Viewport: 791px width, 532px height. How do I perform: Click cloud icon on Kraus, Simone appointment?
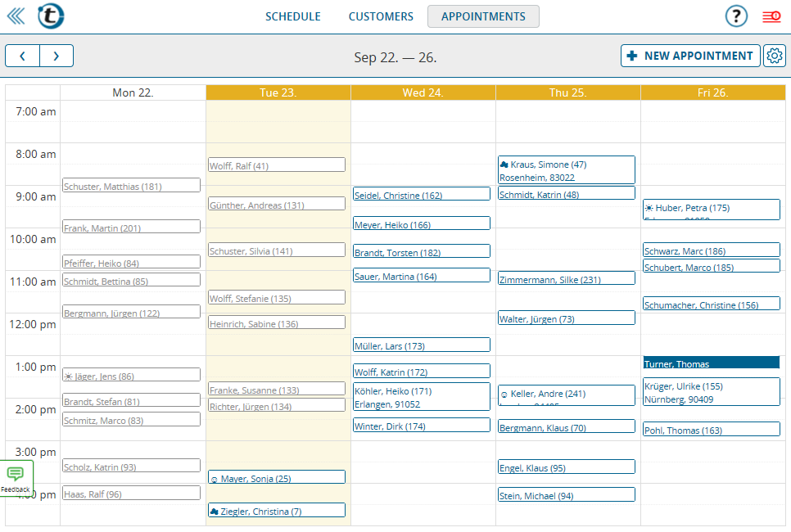[x=504, y=165]
